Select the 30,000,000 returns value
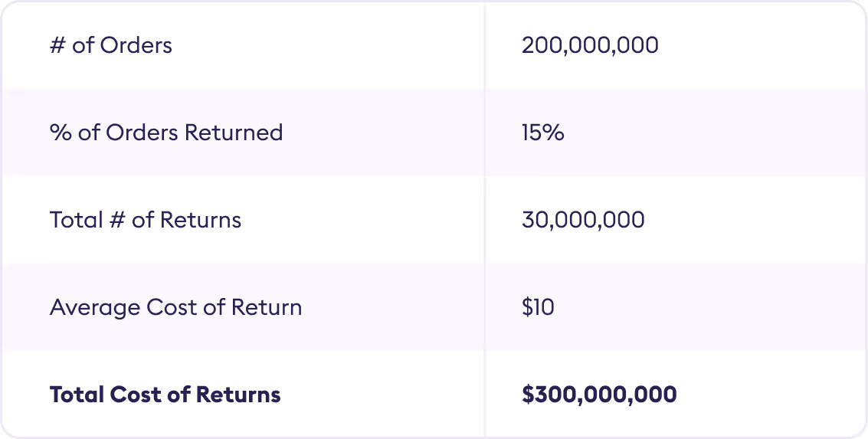Viewport: 868px width, 439px height. pos(584,221)
